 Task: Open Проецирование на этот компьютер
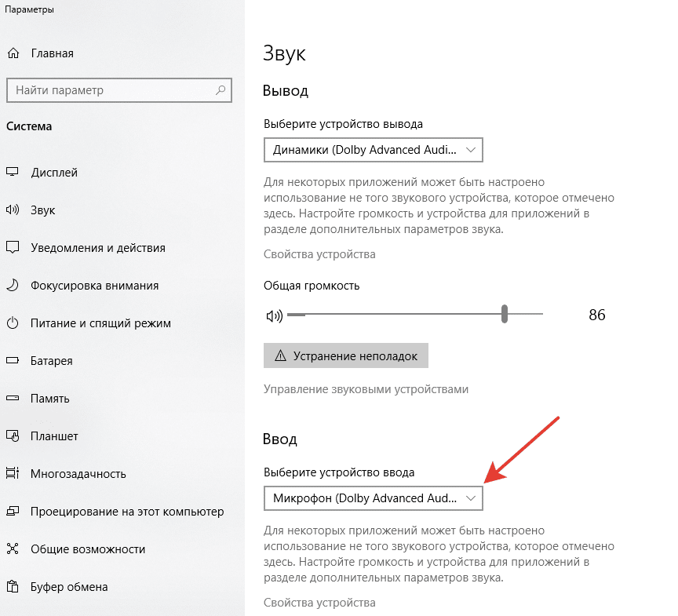click(x=127, y=512)
